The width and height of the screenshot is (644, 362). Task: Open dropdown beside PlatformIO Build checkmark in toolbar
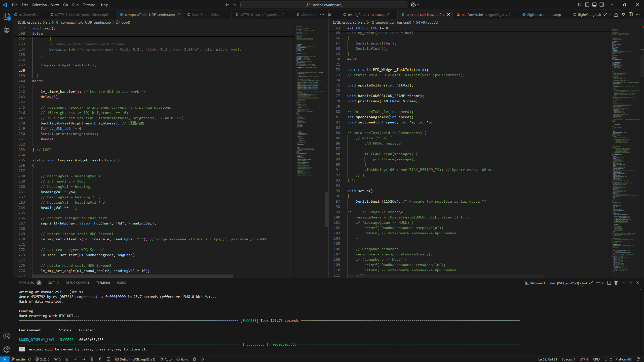(x=610, y=15)
